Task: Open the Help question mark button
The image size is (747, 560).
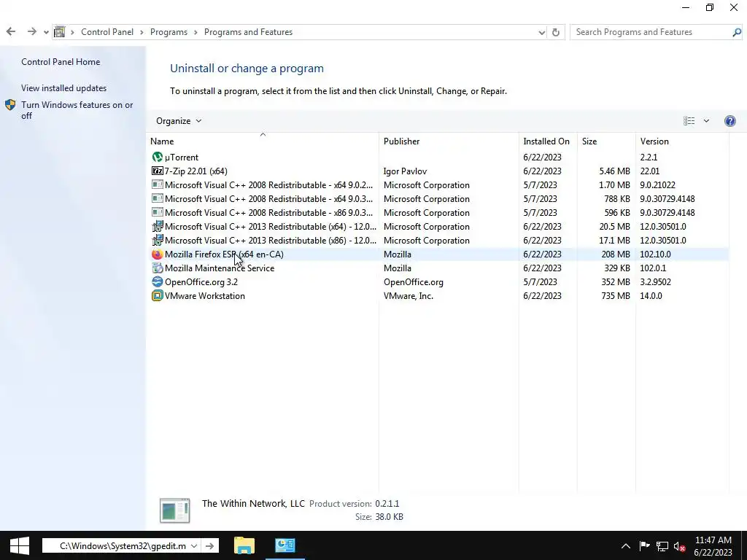Action: coord(729,121)
